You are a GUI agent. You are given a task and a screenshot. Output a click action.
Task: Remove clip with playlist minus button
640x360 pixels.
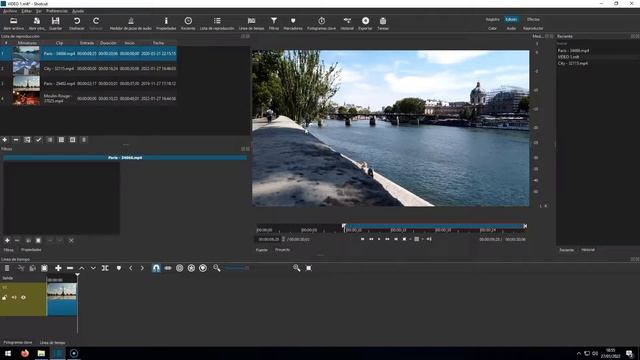tap(16, 140)
